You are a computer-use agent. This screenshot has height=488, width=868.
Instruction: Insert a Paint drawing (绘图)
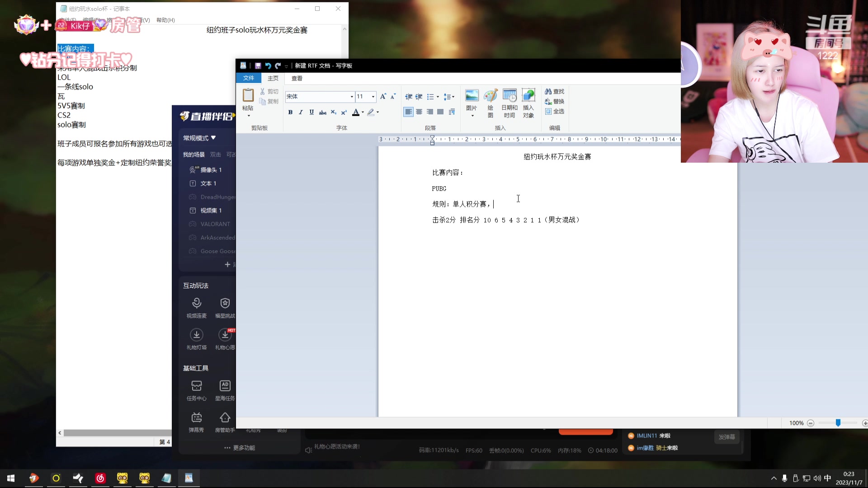tap(491, 103)
